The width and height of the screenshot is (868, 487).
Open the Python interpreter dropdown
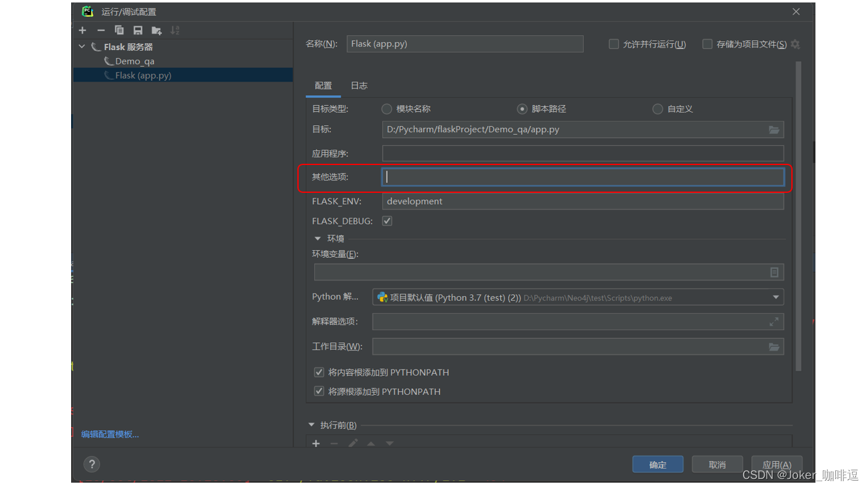coord(776,297)
